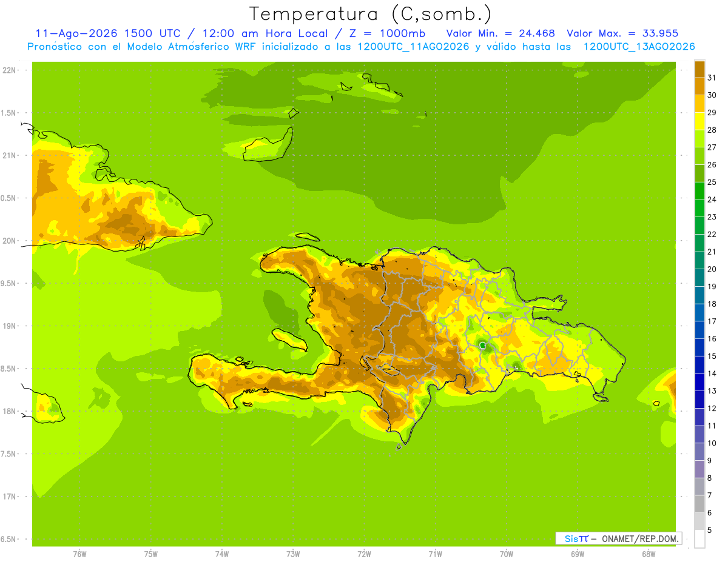Click the '5' label on the color scale
728x562 pixels.
pos(710,530)
